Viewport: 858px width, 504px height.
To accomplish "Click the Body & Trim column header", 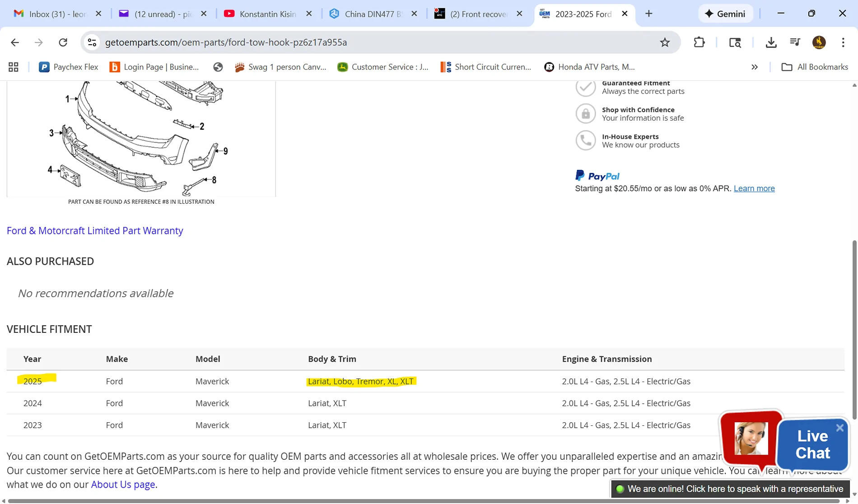I will click(x=332, y=359).
